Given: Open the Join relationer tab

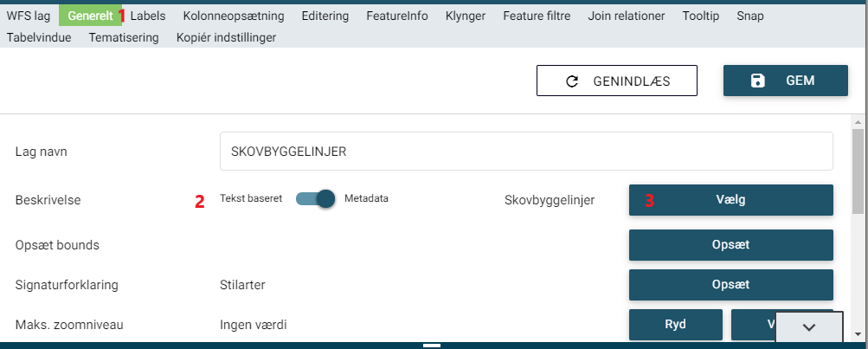Looking at the screenshot, I should click(626, 16).
